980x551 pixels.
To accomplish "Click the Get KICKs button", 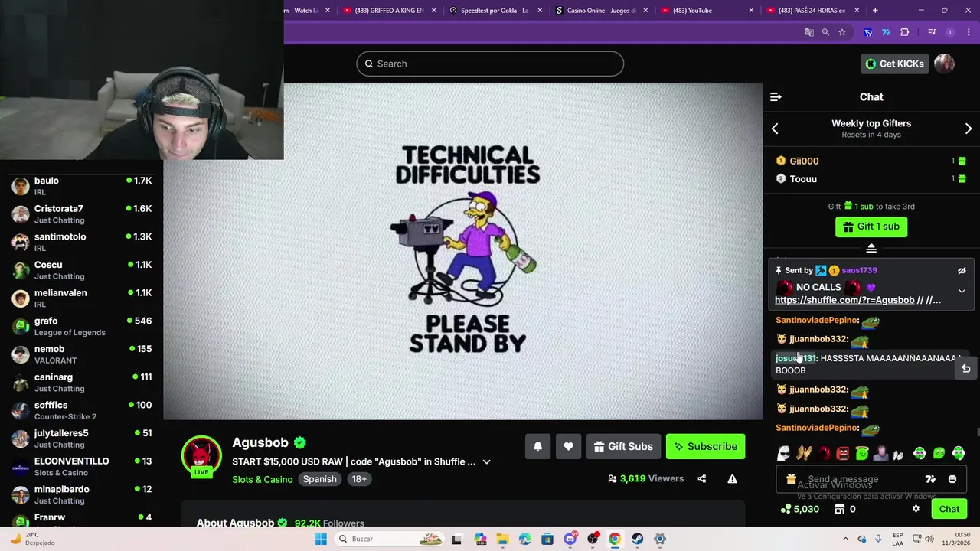I will (894, 64).
